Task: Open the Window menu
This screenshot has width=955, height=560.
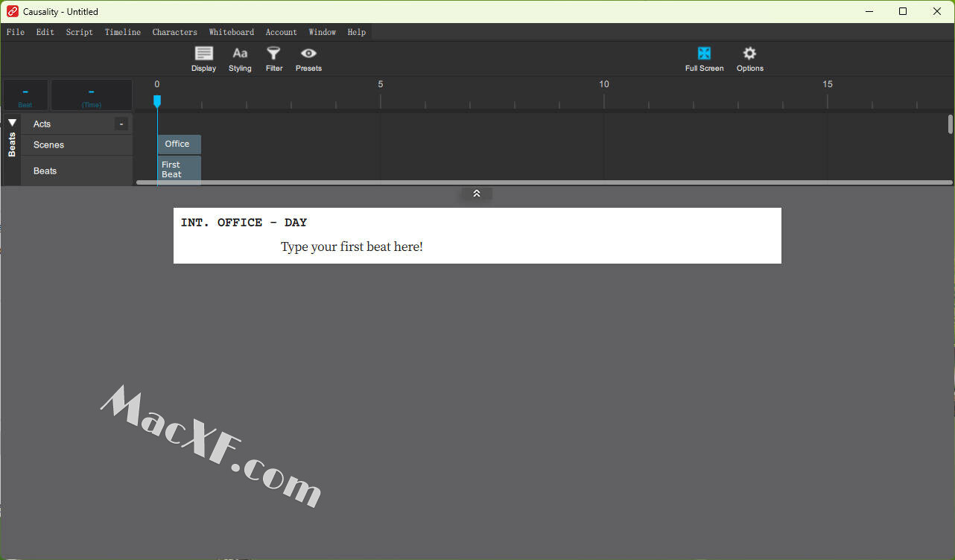Action: [323, 32]
